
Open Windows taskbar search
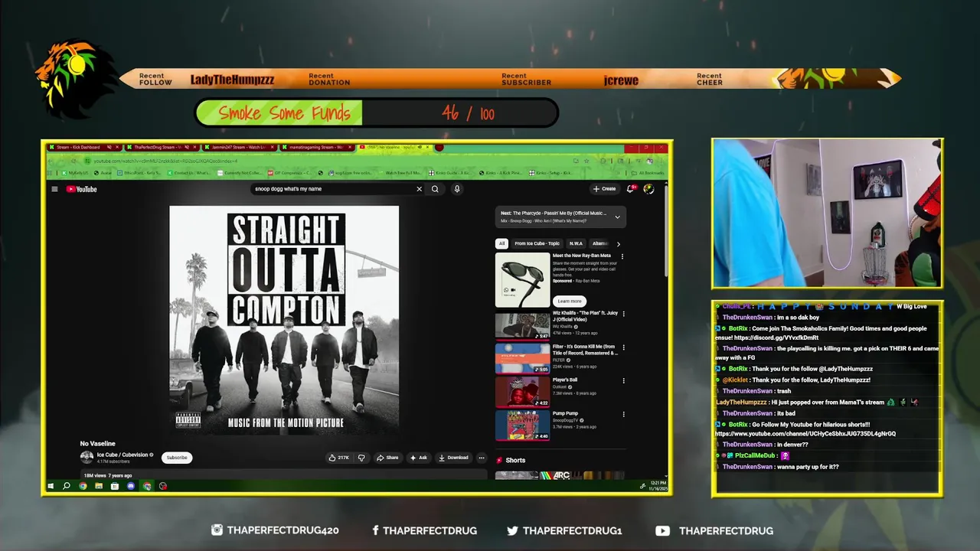pos(67,486)
